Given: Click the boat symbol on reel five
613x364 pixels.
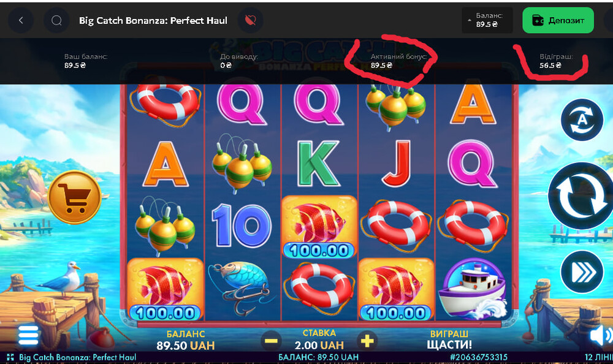Looking at the screenshot, I should (x=473, y=290).
